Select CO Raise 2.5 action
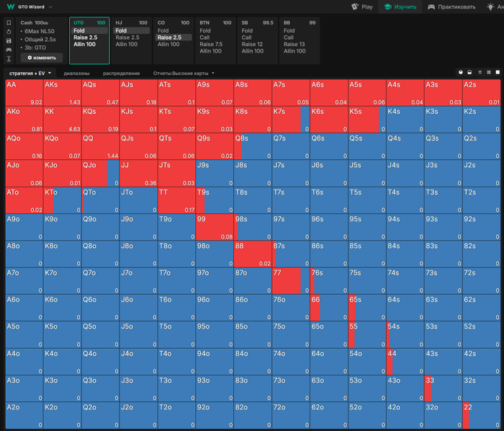 click(174, 37)
